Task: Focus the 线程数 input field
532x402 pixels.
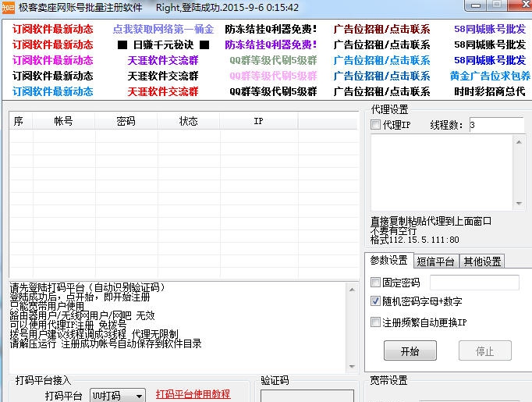Action: coord(497,126)
